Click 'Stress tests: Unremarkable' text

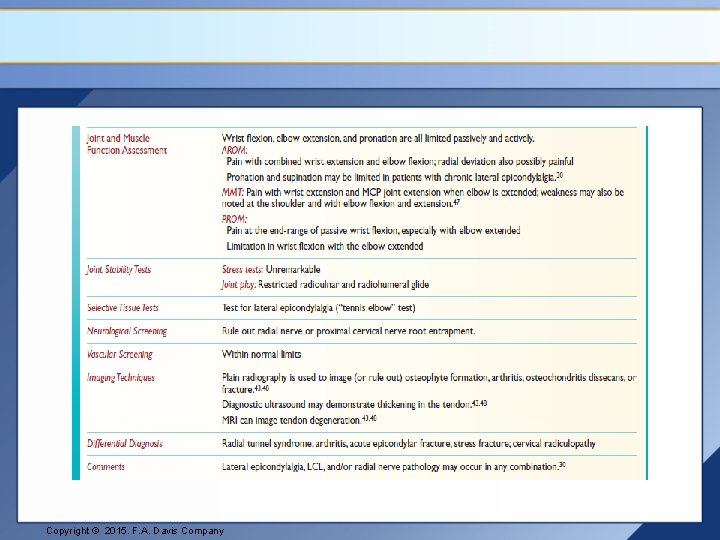click(271, 270)
